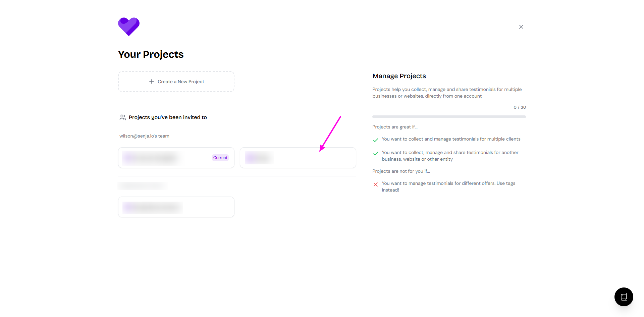The image size is (644, 317).
Task: Select wilson@senja.io's team label
Action: [x=144, y=136]
